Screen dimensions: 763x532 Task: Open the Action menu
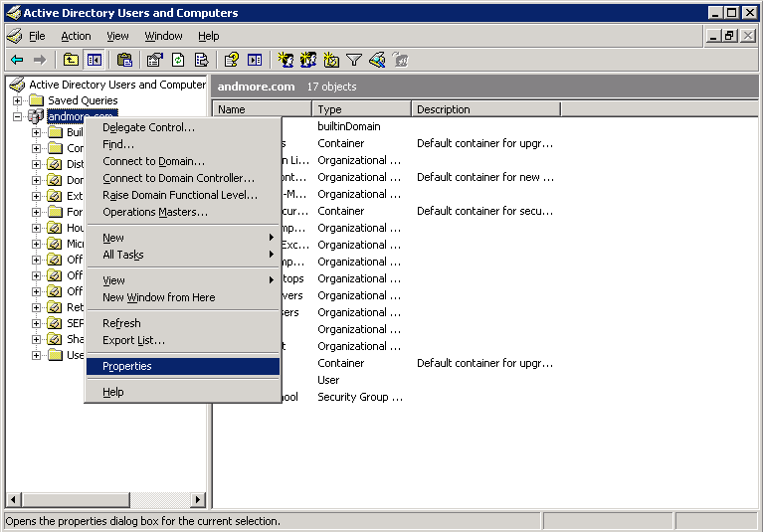[76, 36]
